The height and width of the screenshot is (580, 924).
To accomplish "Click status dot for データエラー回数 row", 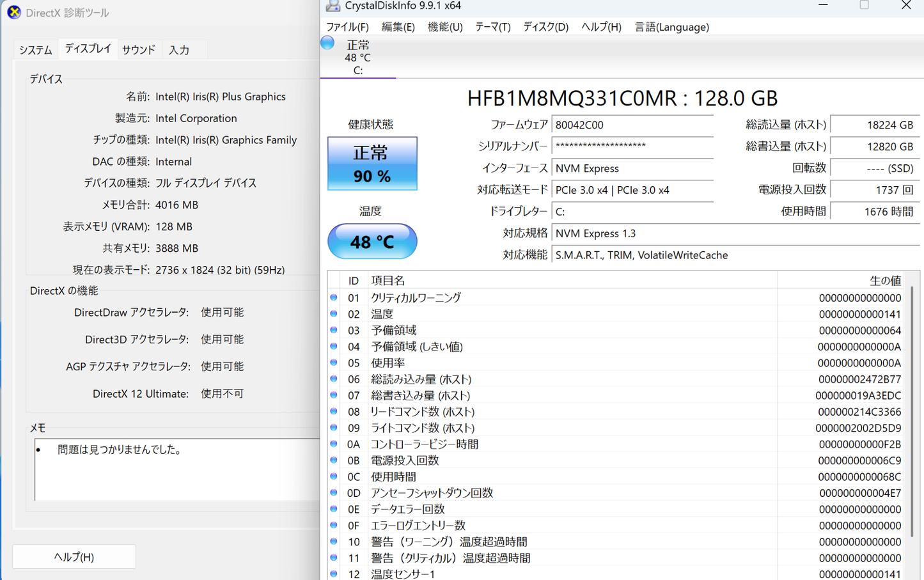I will [334, 509].
